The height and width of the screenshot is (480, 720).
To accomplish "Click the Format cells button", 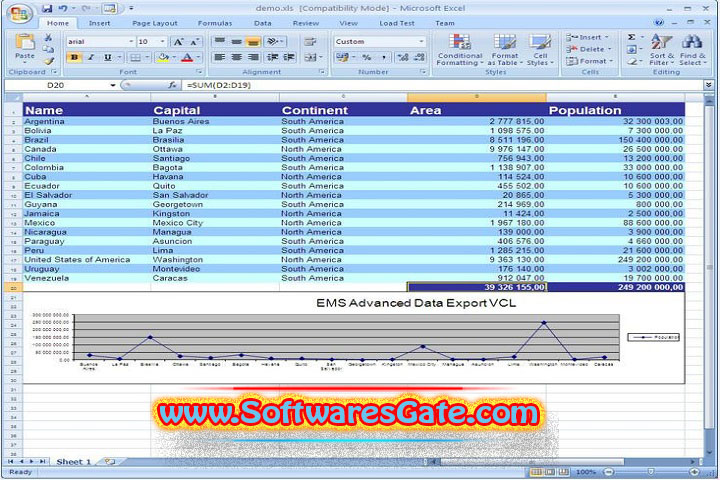I will [590, 61].
